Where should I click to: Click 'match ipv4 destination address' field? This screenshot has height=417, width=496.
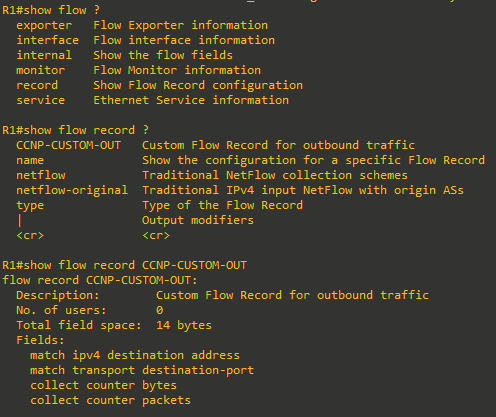point(135,355)
